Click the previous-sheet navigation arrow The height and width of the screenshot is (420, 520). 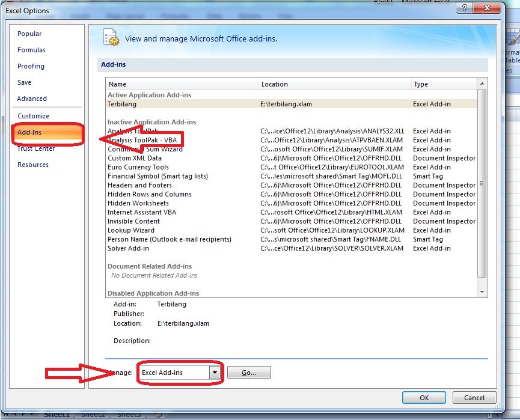coord(15,415)
